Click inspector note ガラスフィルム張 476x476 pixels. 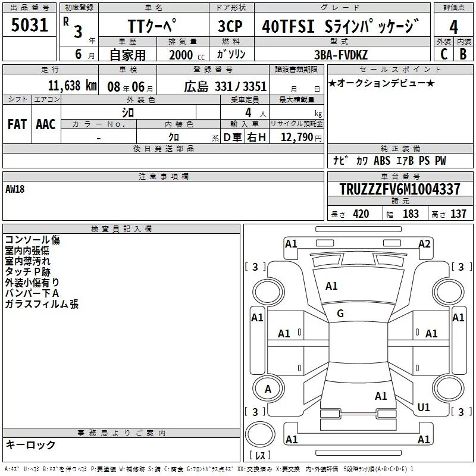point(42,304)
